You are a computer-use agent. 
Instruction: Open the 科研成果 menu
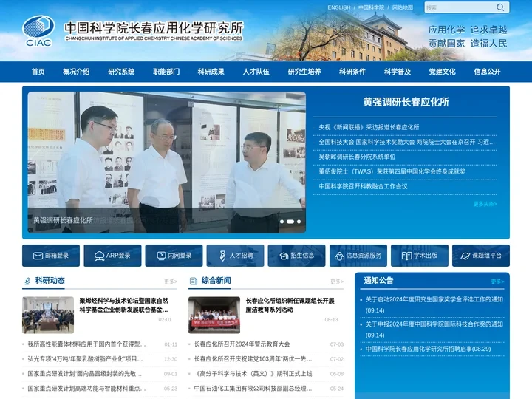[211, 72]
